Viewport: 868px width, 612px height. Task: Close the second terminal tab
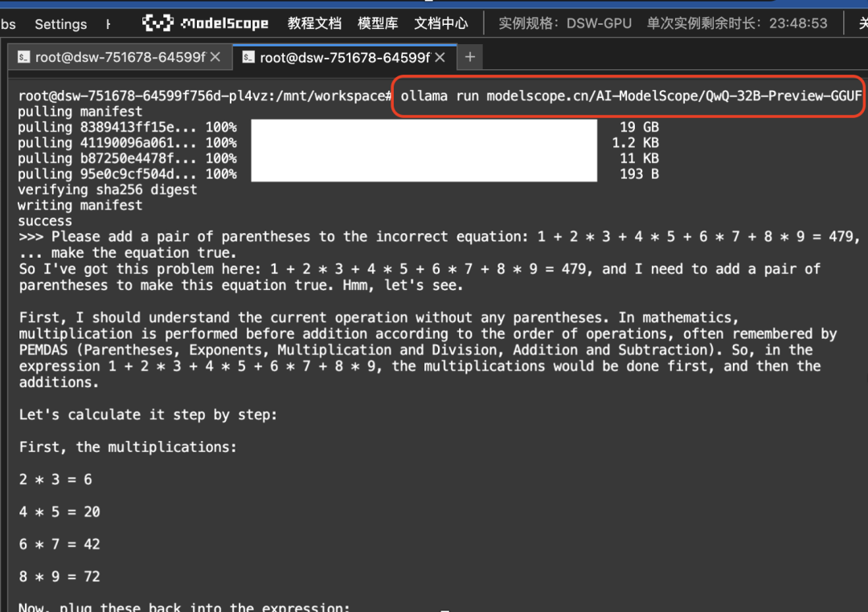[x=440, y=57]
